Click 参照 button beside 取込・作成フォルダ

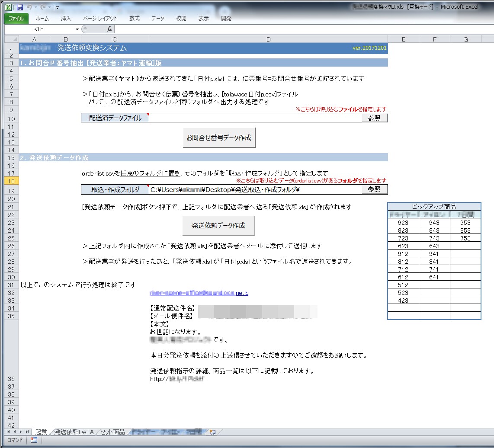[374, 189]
